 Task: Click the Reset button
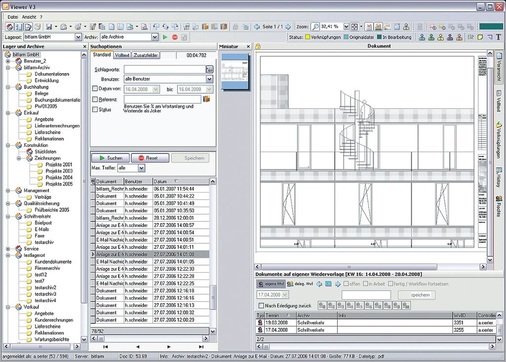tap(150, 158)
